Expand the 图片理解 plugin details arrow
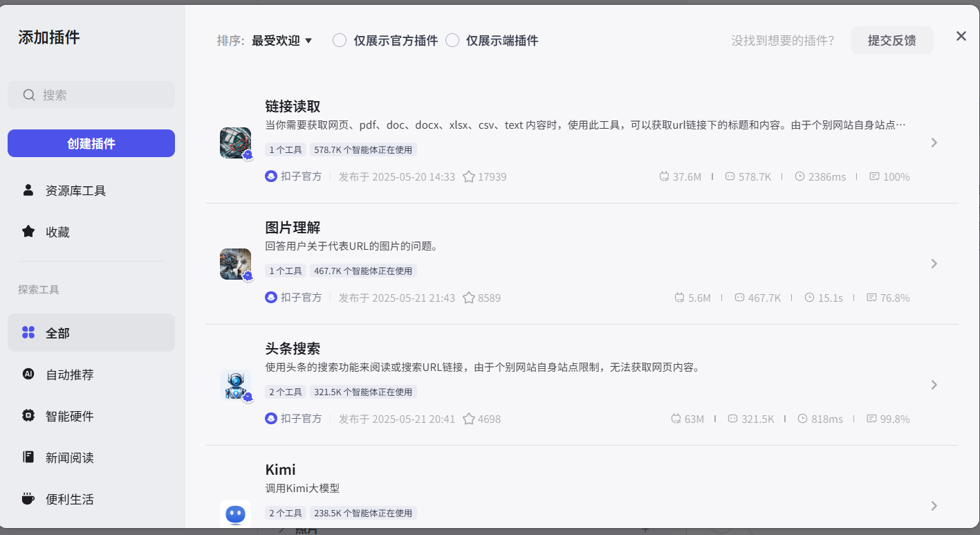Image resolution: width=980 pixels, height=535 pixels. (934, 264)
